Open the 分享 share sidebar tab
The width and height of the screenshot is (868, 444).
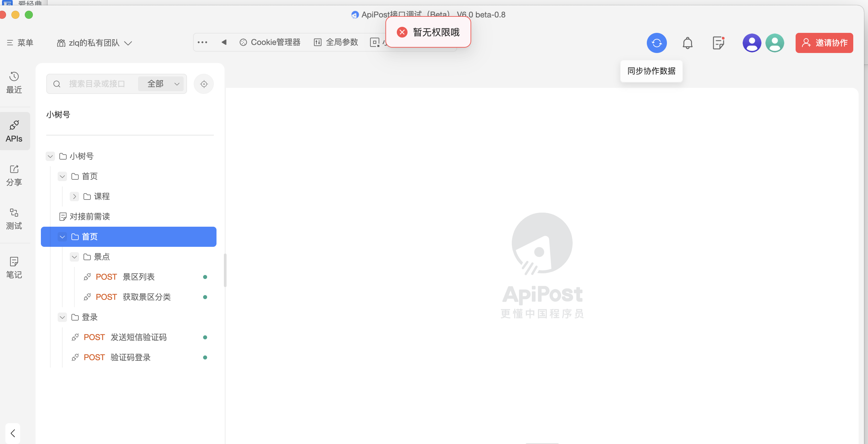pyautogui.click(x=14, y=175)
